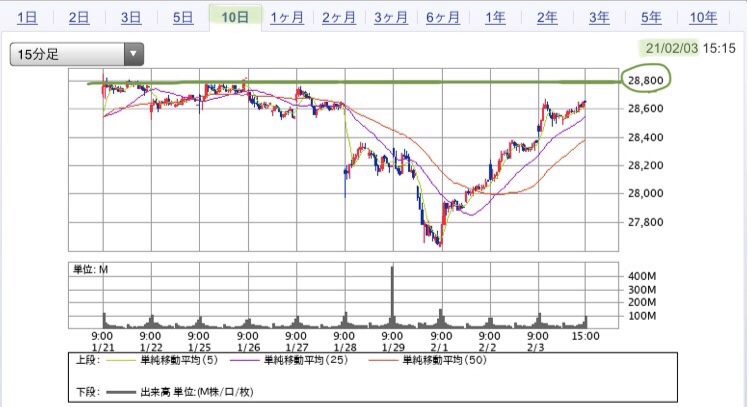Open the 2ヶ月 chart range
The height and width of the screenshot is (407, 749).
click(x=339, y=18)
